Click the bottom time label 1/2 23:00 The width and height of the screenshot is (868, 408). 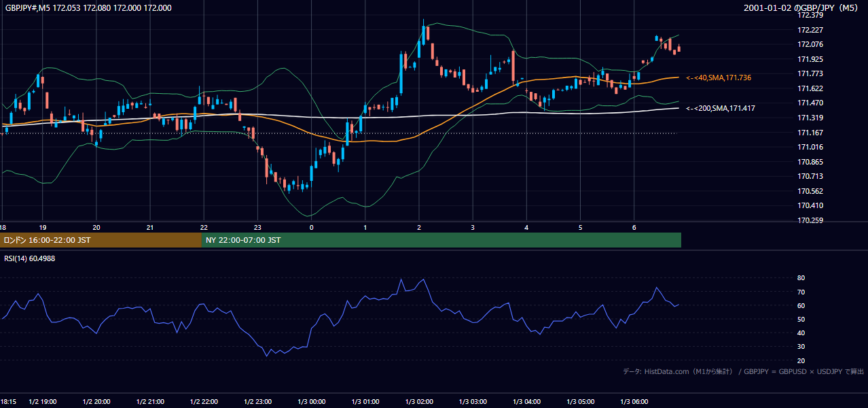click(257, 402)
